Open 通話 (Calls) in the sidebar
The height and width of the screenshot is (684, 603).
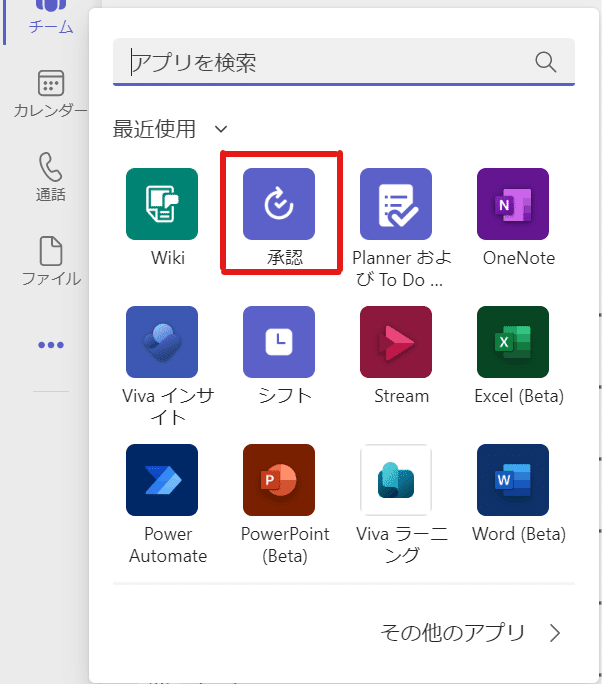coord(51,177)
